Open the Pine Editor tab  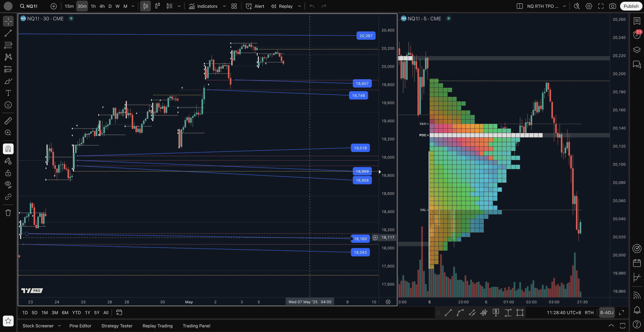(x=80, y=326)
